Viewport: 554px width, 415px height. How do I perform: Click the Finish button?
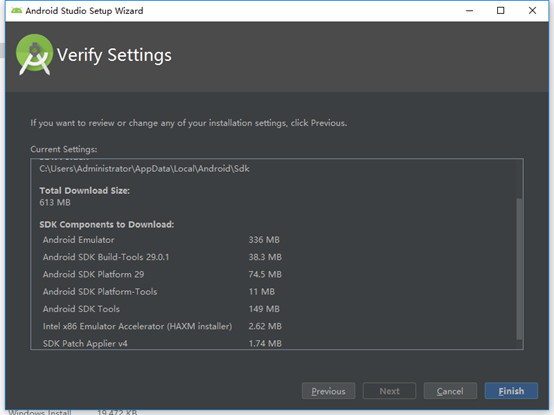click(x=511, y=391)
